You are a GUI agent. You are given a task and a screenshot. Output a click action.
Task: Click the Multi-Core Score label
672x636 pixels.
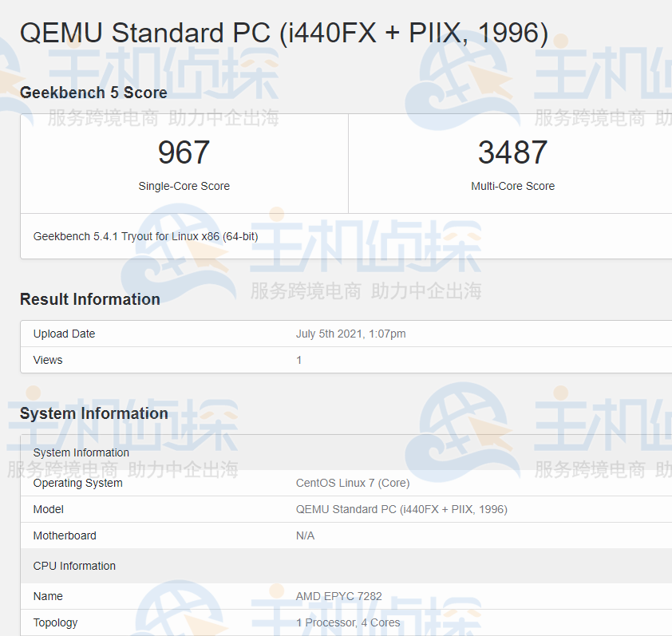point(512,186)
